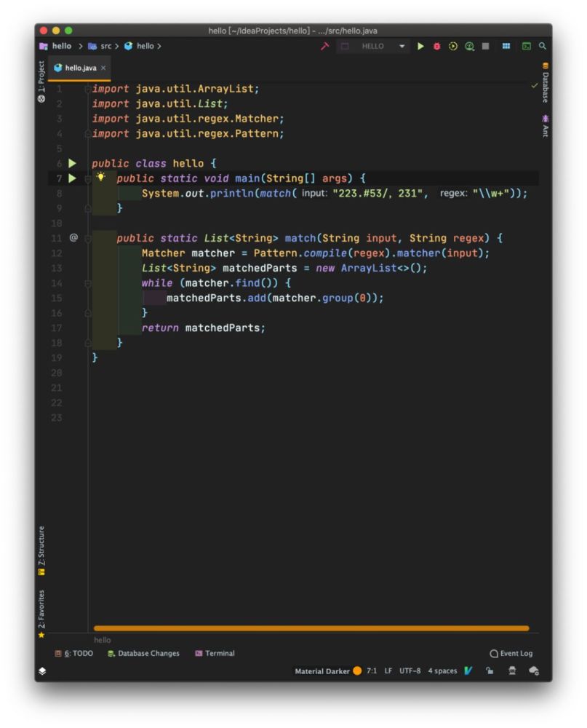This screenshot has height=728, width=587.
Task: Open the Terminal tool window
Action: [215, 653]
